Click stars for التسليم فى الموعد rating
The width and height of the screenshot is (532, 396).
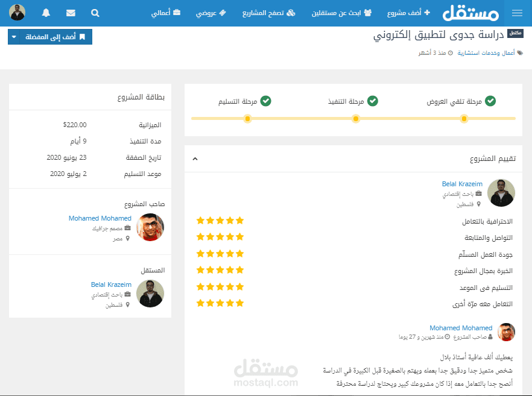[220, 287]
